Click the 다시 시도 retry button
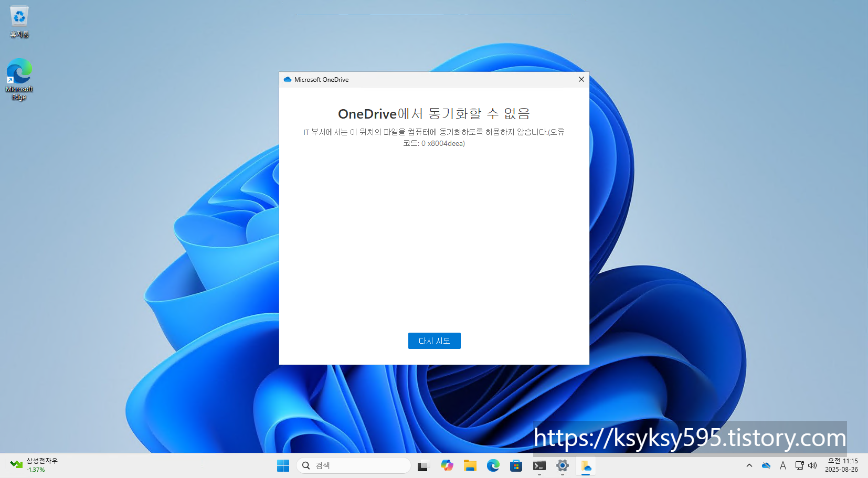This screenshot has height=478, width=868. tap(434, 341)
